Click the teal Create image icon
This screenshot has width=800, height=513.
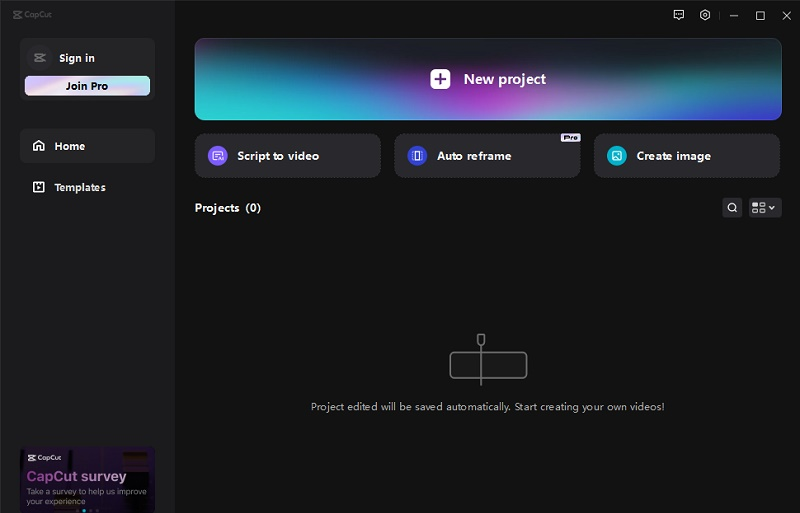pos(617,156)
